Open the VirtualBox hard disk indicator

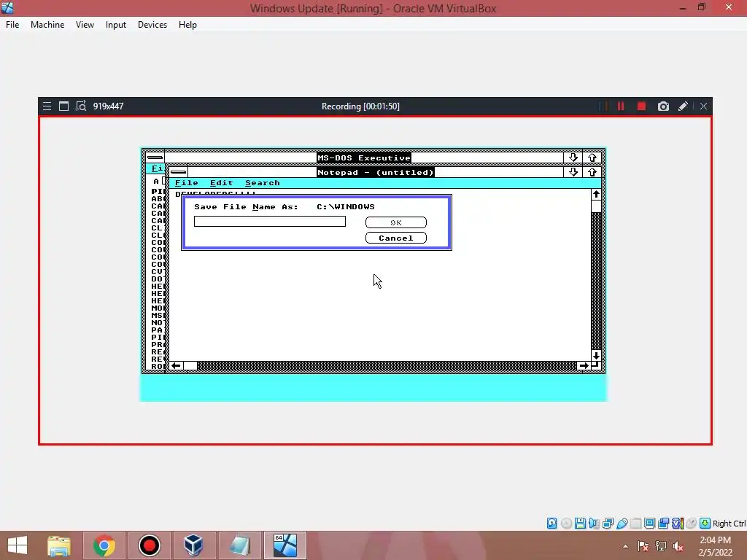tap(551, 524)
